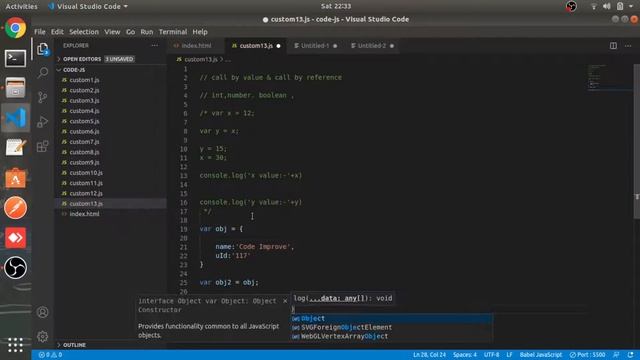The width and height of the screenshot is (640, 360).
Task: Change language mode Babel JavaScript
Action: click(x=540, y=355)
